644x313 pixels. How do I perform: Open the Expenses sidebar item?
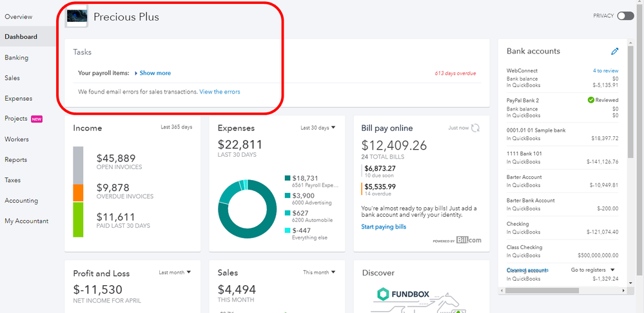tap(19, 98)
